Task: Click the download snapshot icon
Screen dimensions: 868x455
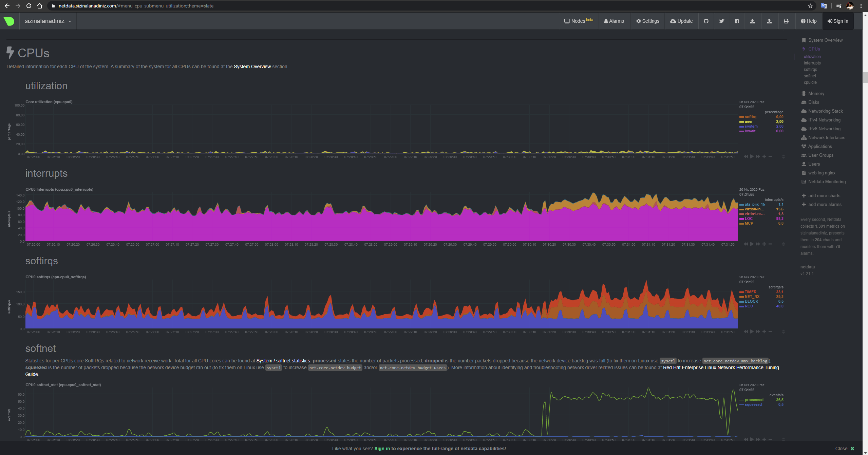Action: (x=752, y=21)
